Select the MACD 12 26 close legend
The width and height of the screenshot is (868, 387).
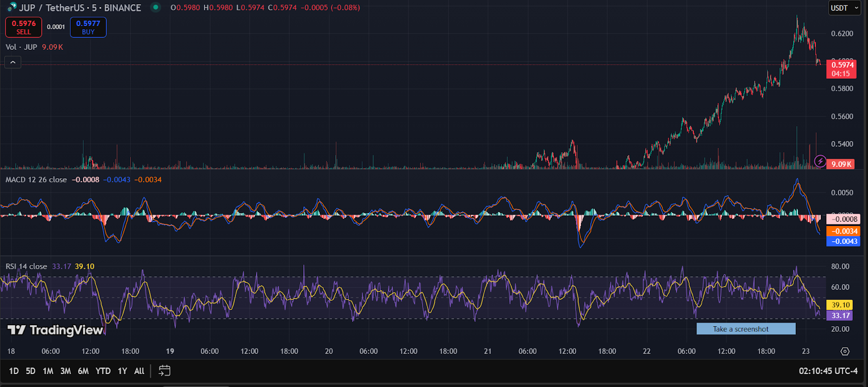36,180
